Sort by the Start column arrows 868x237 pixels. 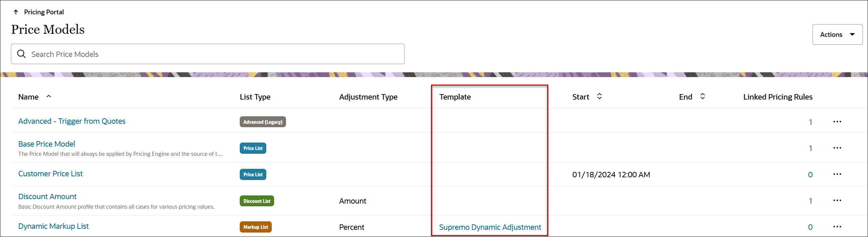tap(599, 97)
